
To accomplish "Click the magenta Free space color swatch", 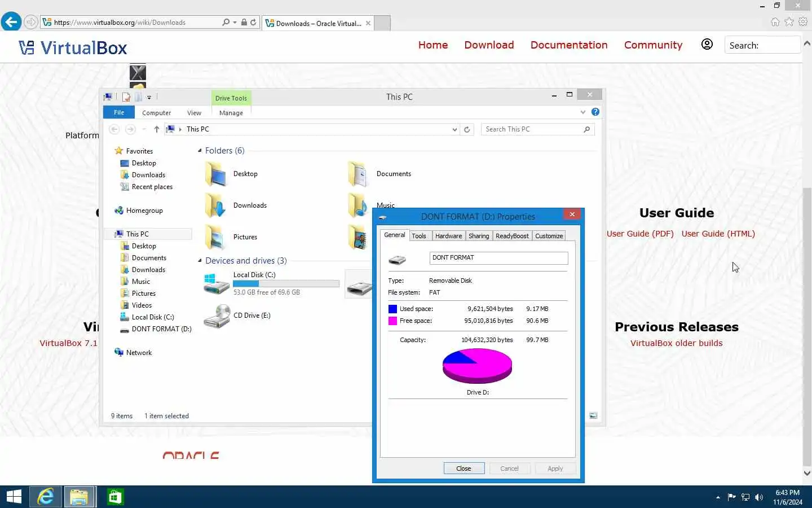I will 392,321.
